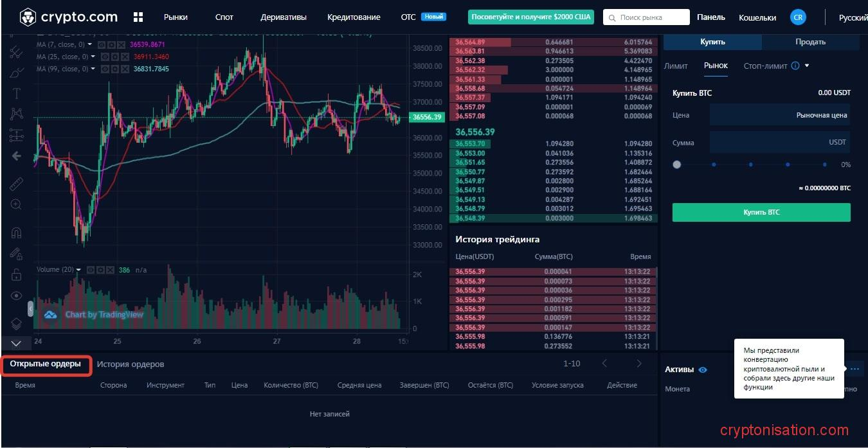Click the amount percentage slider handle
This screenshot has width=868, height=448.
click(x=676, y=165)
